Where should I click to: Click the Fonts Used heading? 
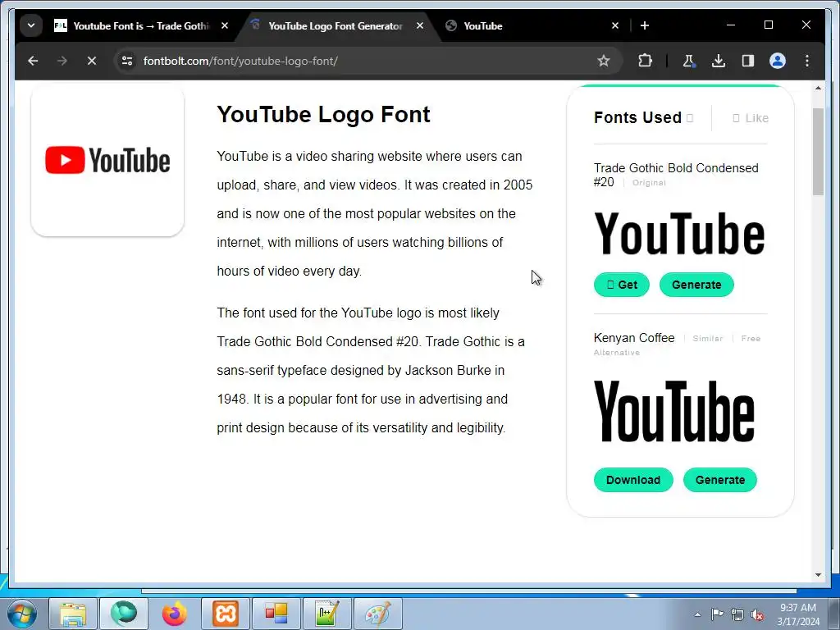tap(637, 117)
